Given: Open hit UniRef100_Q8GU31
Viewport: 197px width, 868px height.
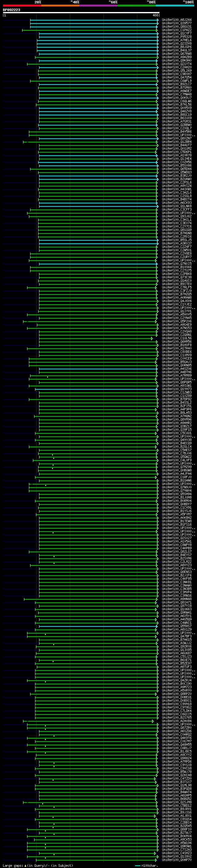Looking at the screenshot, I should pos(177,26).
